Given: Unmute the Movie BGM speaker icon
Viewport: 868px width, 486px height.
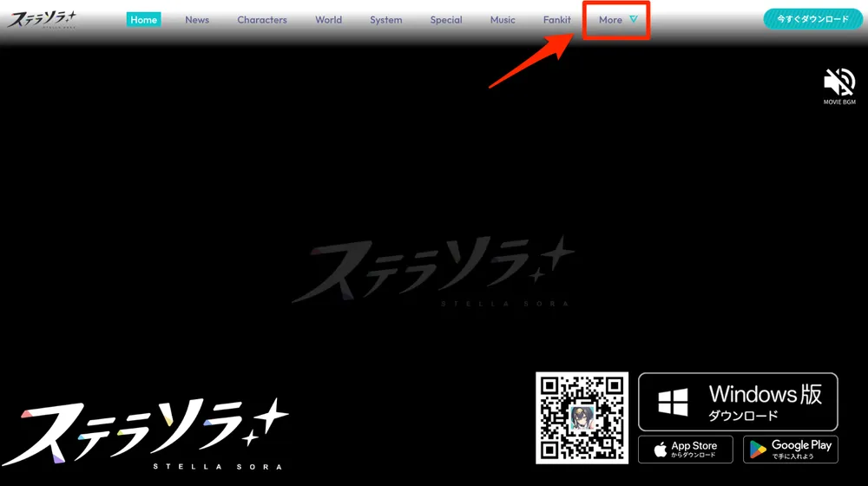Looking at the screenshot, I should (x=839, y=82).
